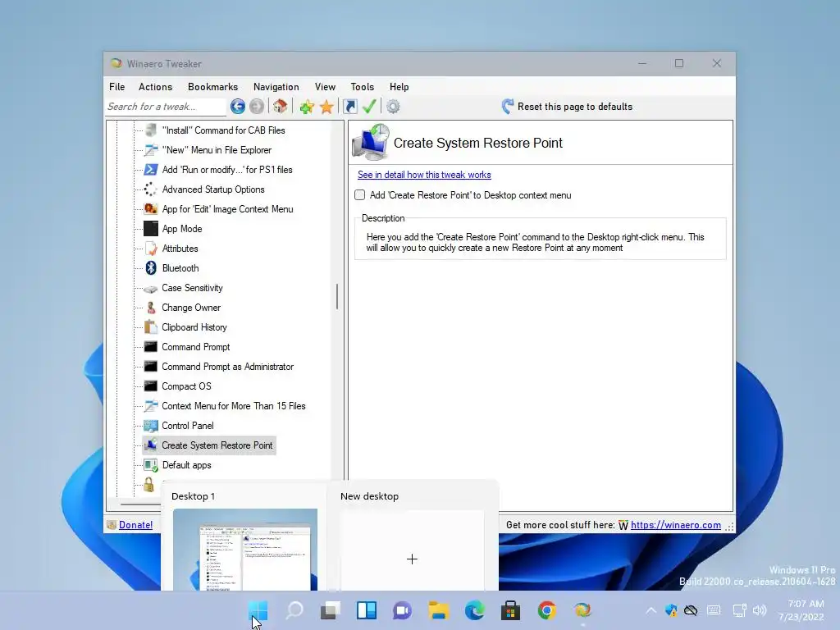
Task: Select App Mode tree item
Action: point(182,229)
